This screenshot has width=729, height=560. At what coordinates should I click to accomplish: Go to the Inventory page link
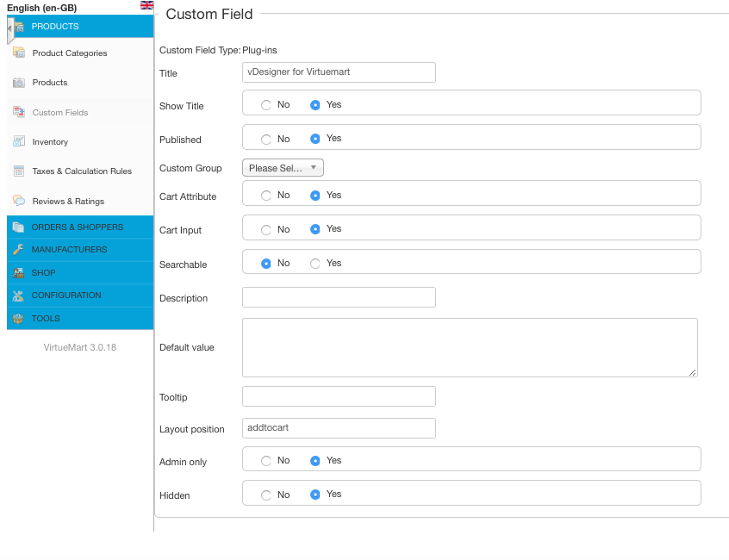coord(50,142)
